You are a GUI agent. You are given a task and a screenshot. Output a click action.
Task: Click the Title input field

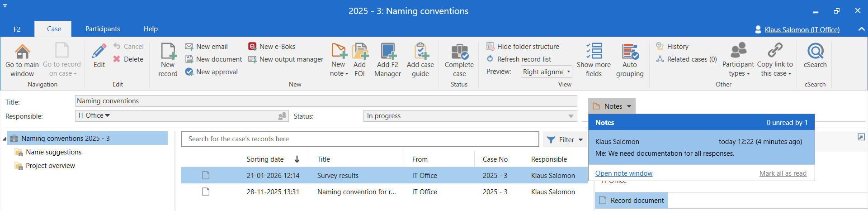click(x=326, y=101)
